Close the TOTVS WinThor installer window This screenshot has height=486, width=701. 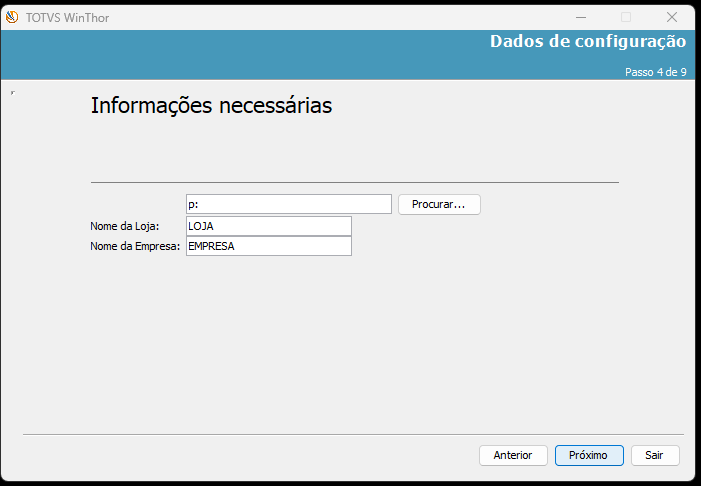(x=672, y=17)
